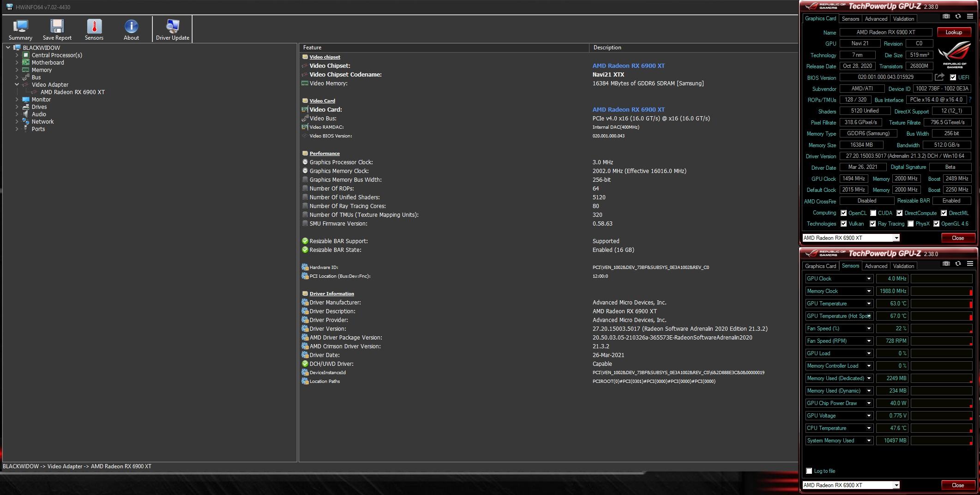980x495 pixels.
Task: Select AMD Radeon RX 6900 XT tree item
Action: point(72,92)
